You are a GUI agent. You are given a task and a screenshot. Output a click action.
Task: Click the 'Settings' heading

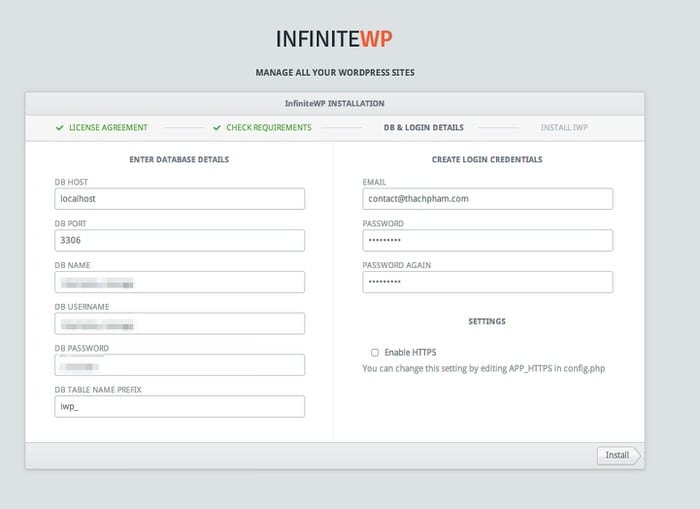487,321
